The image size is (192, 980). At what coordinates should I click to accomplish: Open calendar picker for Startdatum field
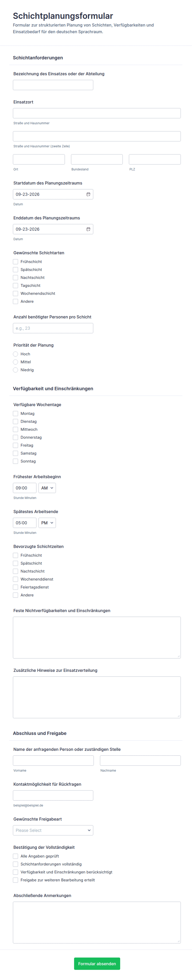[x=88, y=194]
